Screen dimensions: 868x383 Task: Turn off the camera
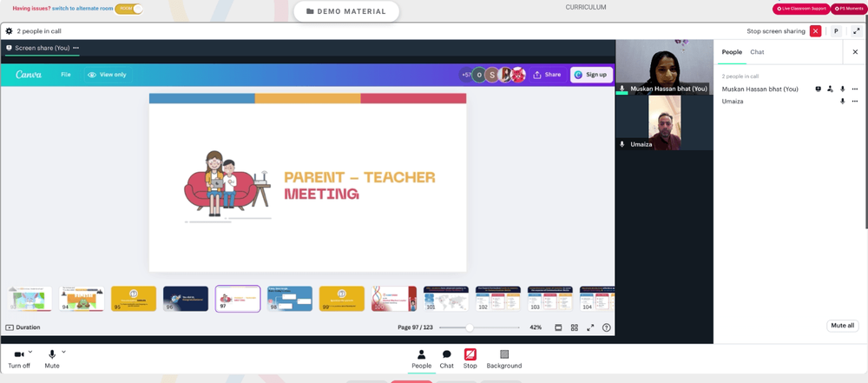click(19, 360)
